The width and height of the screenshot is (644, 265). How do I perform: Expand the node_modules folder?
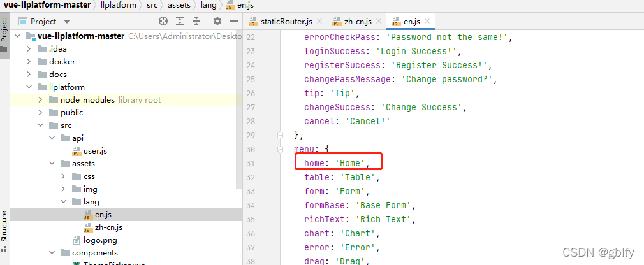(40, 99)
